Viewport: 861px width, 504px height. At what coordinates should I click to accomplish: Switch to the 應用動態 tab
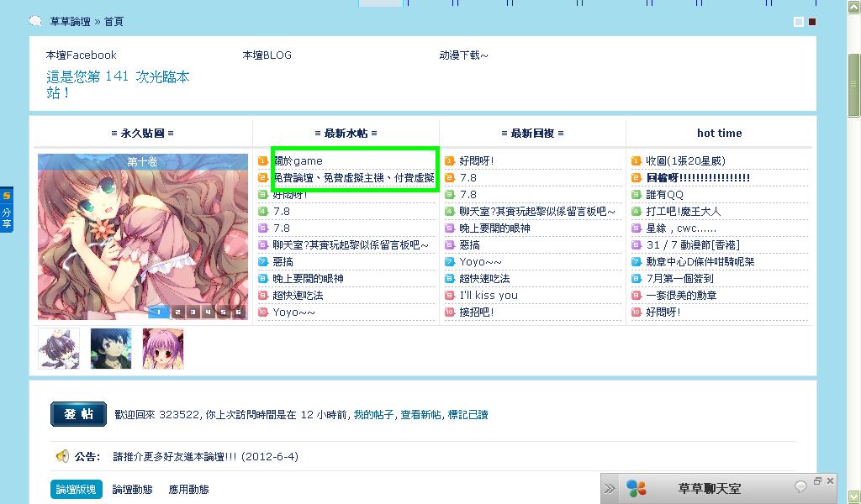[188, 489]
